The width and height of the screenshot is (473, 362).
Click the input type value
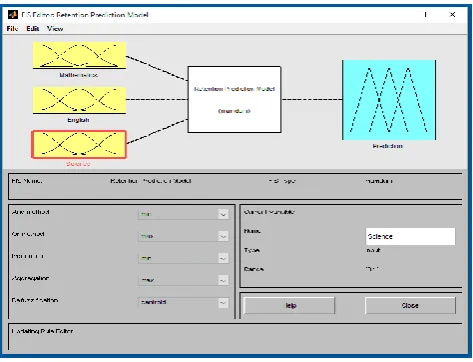tap(373, 250)
